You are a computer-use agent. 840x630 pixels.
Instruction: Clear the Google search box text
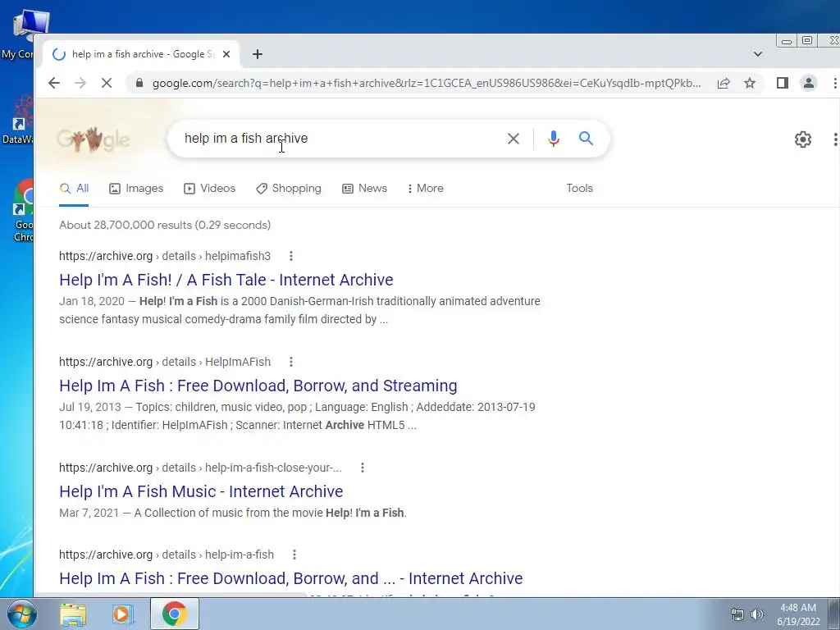click(x=514, y=139)
